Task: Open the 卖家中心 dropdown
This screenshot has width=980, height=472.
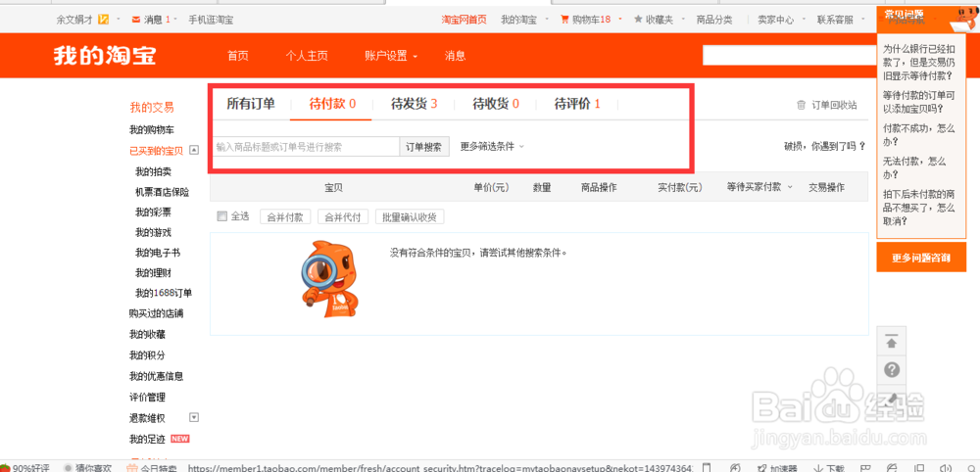Action: (x=781, y=20)
